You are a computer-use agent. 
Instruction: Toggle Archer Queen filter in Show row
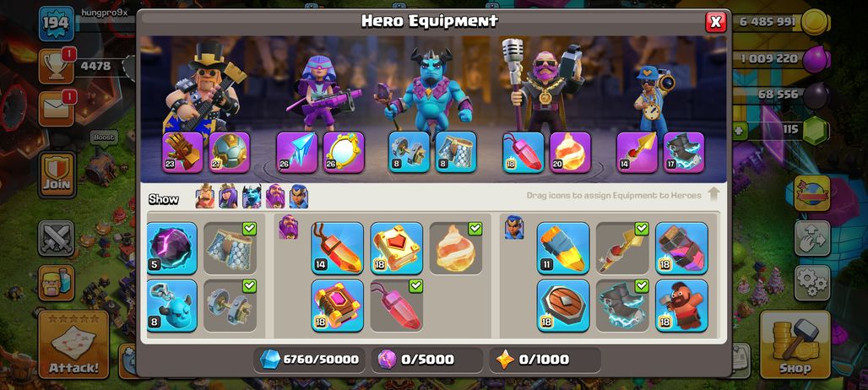(x=228, y=197)
